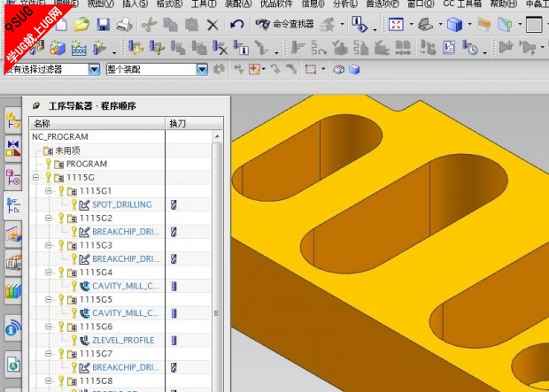Click the Cut scissors icon
This screenshot has height=392, width=549.
(x=150, y=25)
